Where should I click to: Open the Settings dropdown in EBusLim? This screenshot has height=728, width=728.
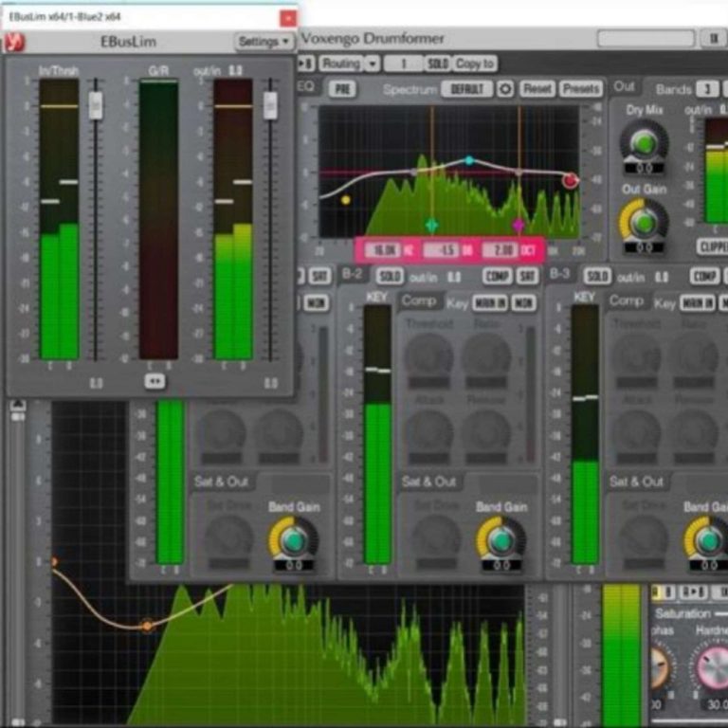pyautogui.click(x=264, y=42)
